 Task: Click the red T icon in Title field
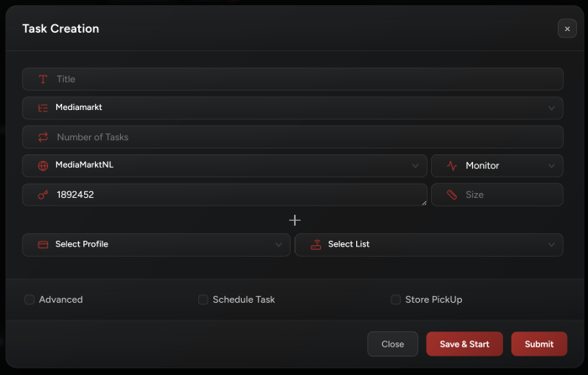43,79
